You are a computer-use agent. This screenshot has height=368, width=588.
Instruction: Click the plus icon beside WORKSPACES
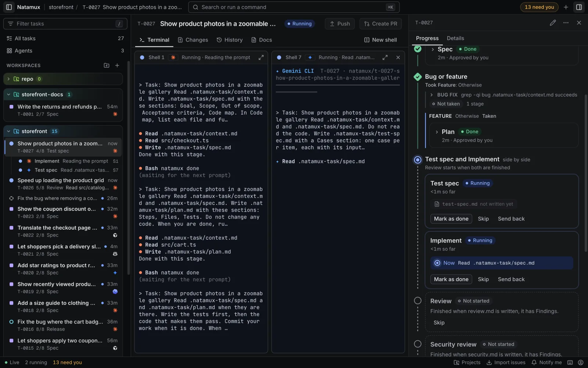point(117,65)
